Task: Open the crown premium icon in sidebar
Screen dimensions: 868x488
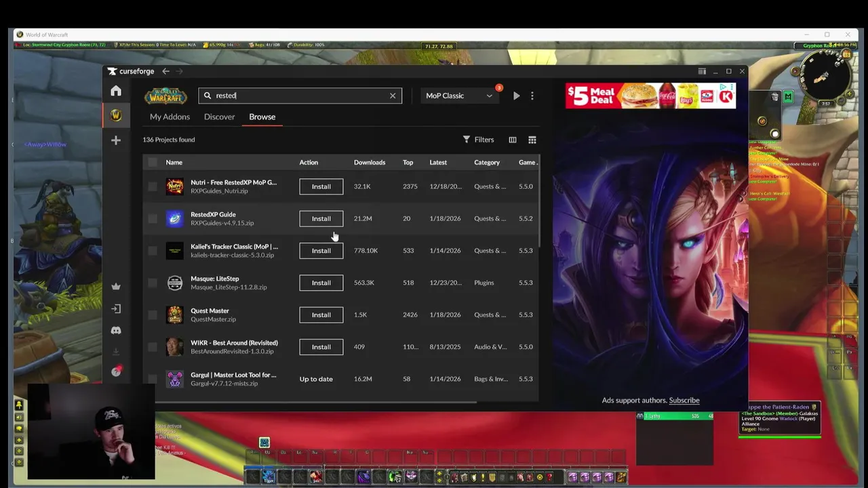Action: (x=116, y=286)
